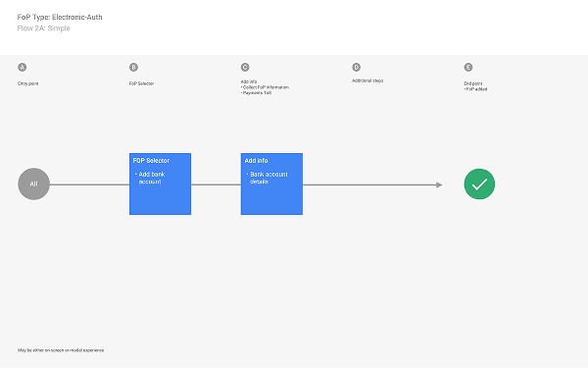Viewport: 588px width, 368px height.
Task: Select the step A circle marker
Action: (23, 67)
